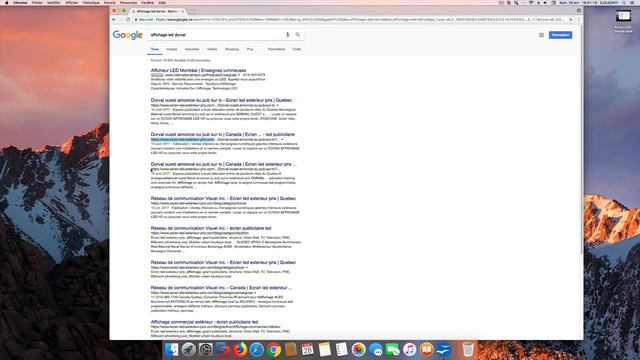
Task: Switch to the Shopping search tab
Action: coord(232,49)
